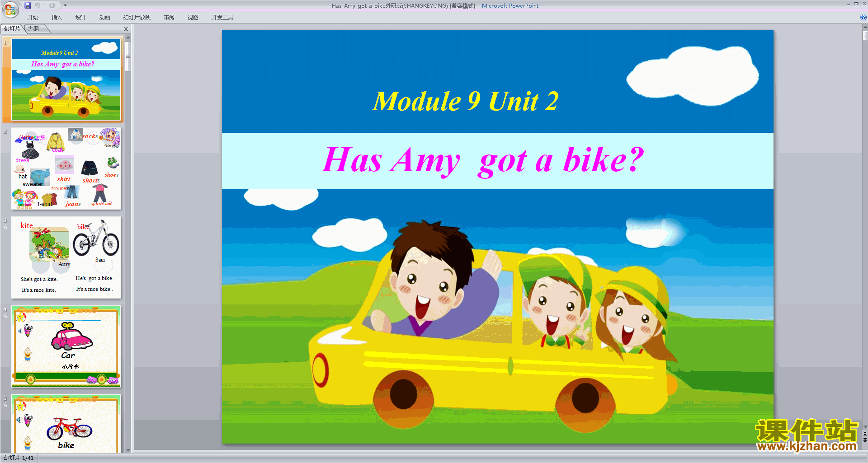Click the Next Slide double-arrow button

[x=865, y=440]
